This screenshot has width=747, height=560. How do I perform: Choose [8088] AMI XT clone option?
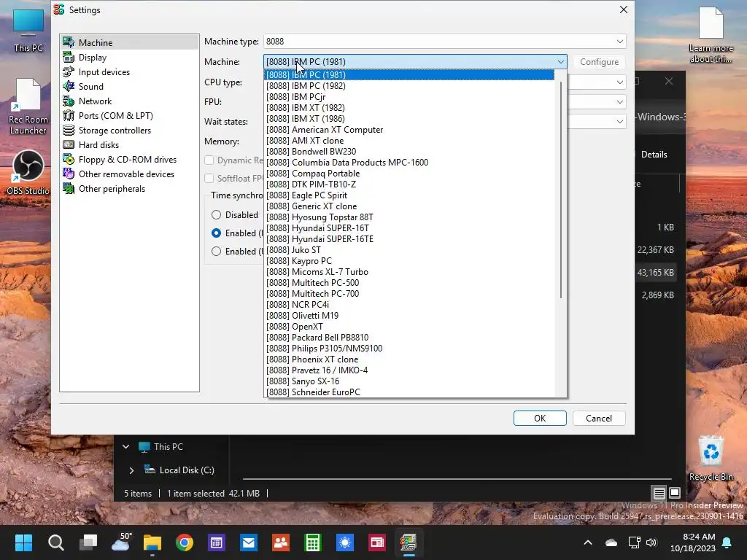(x=410, y=141)
